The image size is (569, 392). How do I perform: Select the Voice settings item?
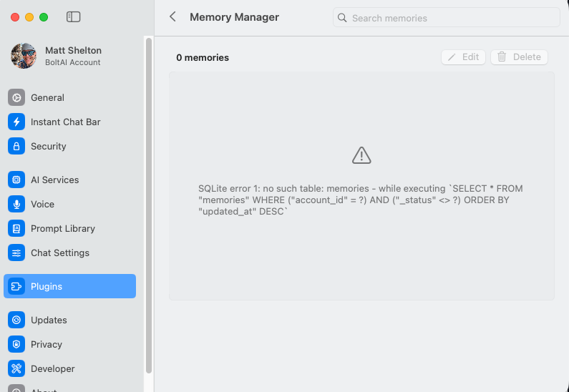69,204
